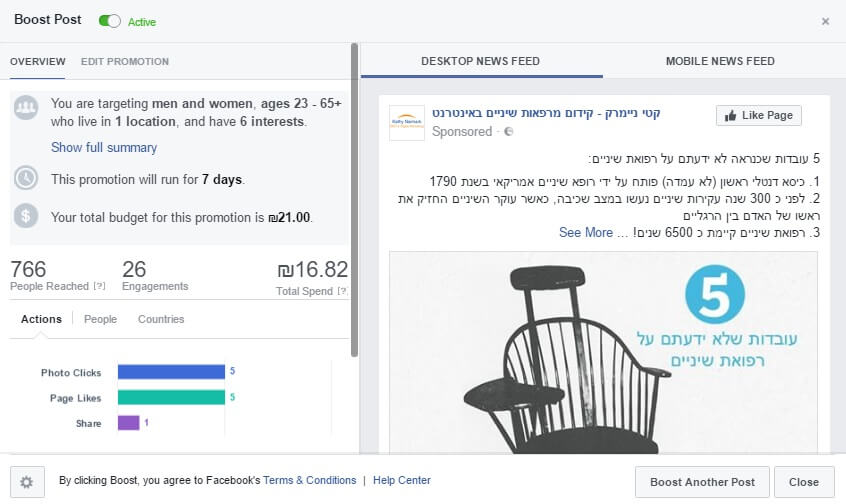The width and height of the screenshot is (846, 504).
Task: Open the gear settings icon
Action: pos(27,482)
